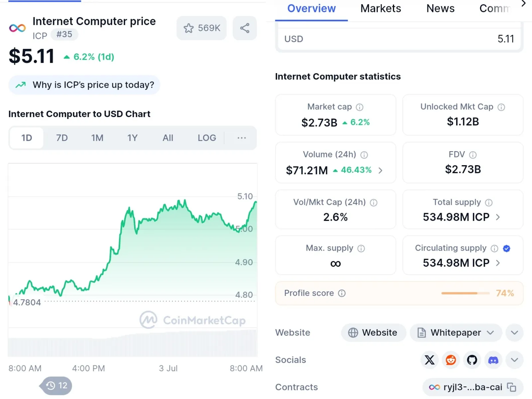Add ICP to watchlist via star button
This screenshot has width=532, height=399.
201,28
